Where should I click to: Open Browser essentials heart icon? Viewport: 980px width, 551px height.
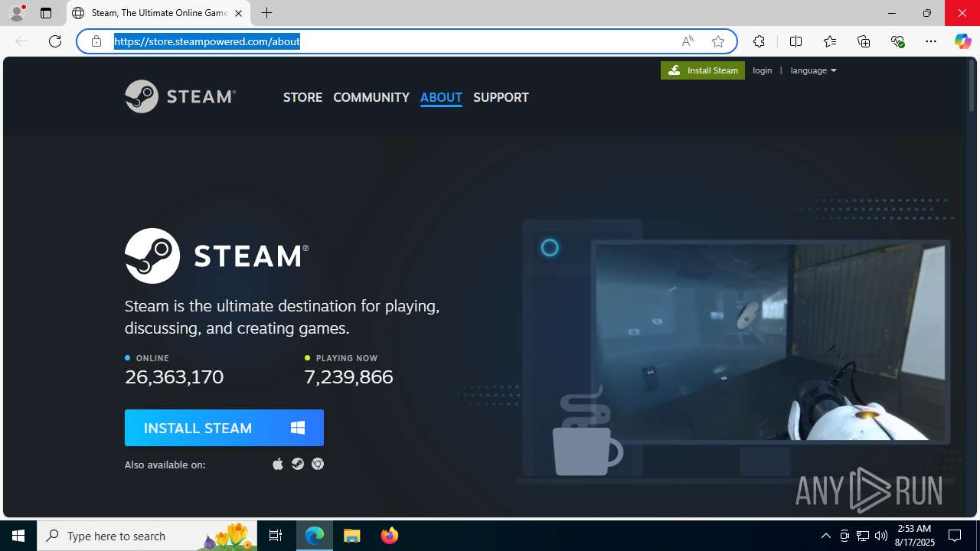tap(897, 41)
